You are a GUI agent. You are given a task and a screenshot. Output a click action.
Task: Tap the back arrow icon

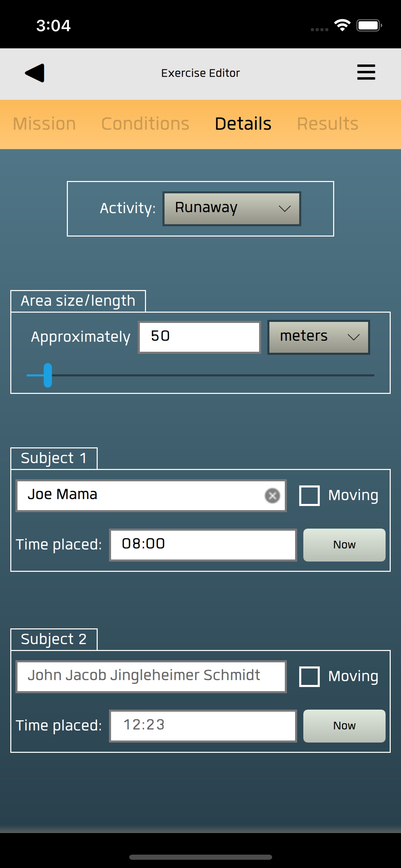pyautogui.click(x=35, y=73)
